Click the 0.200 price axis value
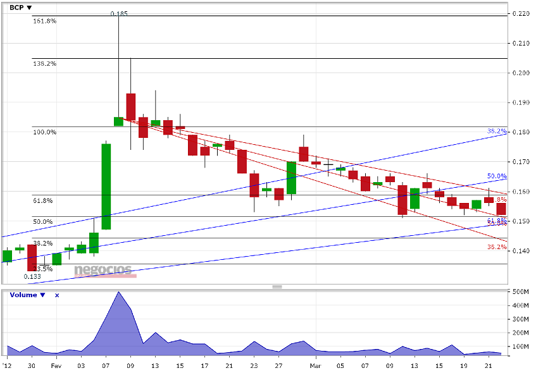The image size is (555, 392). click(521, 73)
